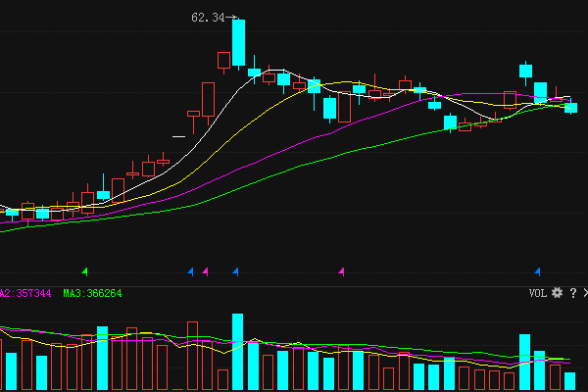Select the blue marker beneath the 62.34 peak candle

click(235, 271)
